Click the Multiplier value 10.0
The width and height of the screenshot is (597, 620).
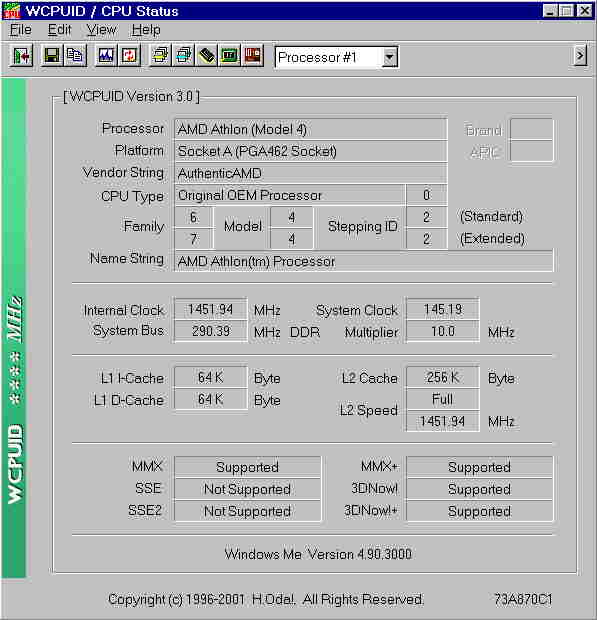click(443, 331)
